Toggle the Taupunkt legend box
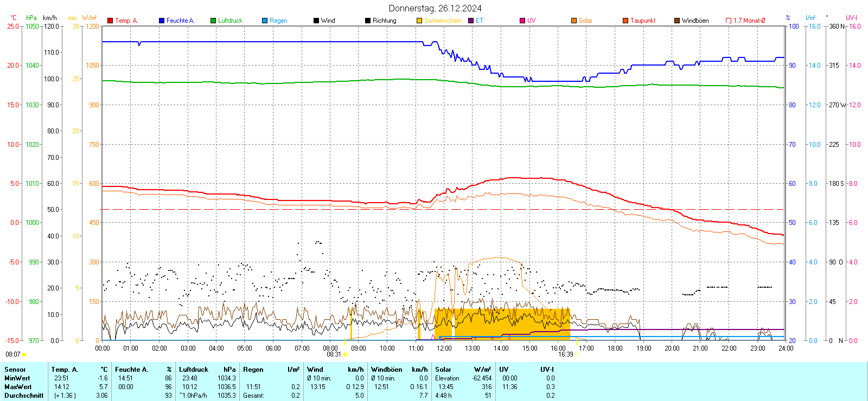 626,21
